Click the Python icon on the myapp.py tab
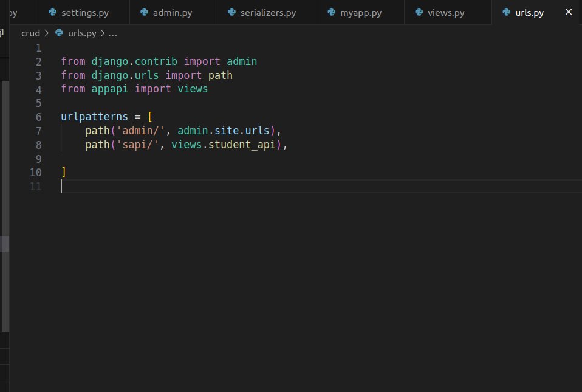 pos(332,12)
